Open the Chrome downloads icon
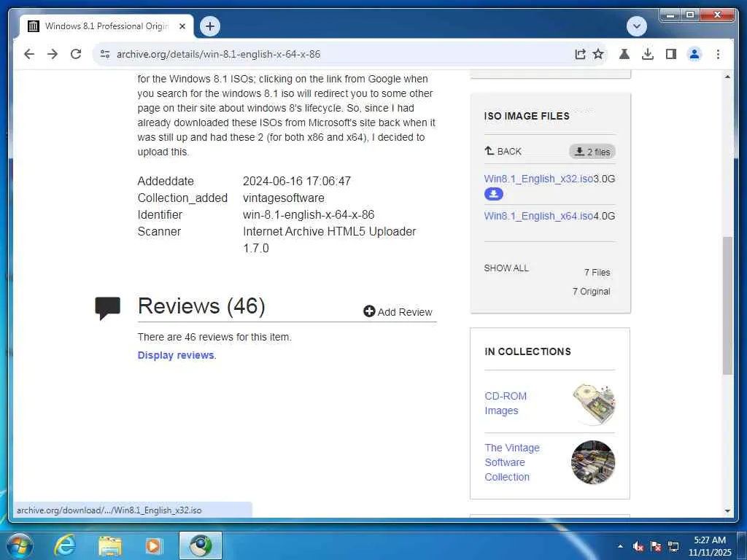Viewport: 747px width, 560px height. tap(648, 54)
